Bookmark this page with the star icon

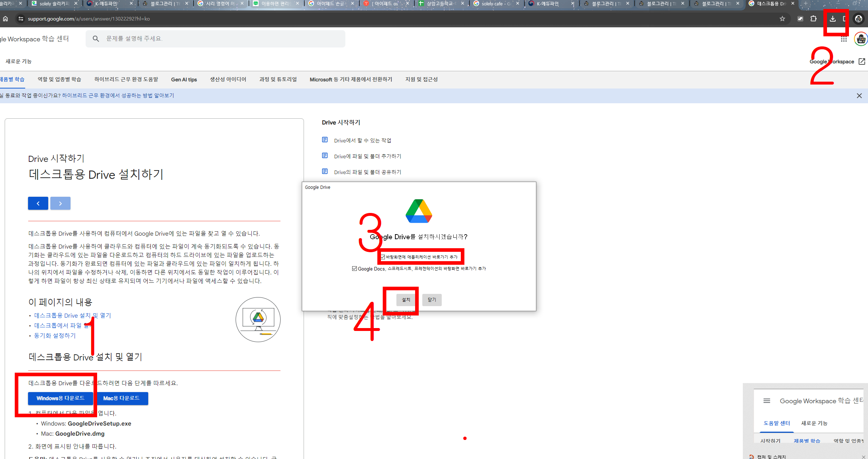(782, 19)
